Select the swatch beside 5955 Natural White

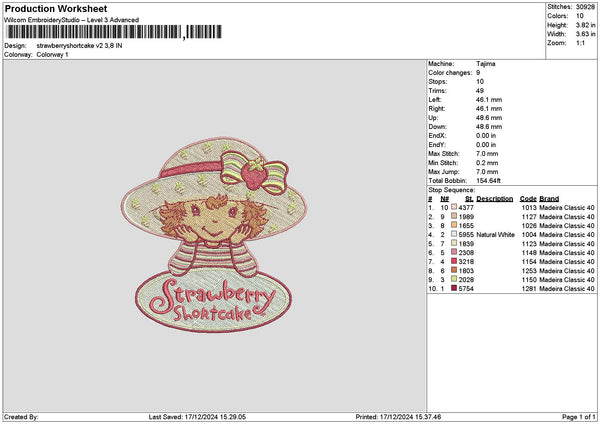[x=454, y=234]
